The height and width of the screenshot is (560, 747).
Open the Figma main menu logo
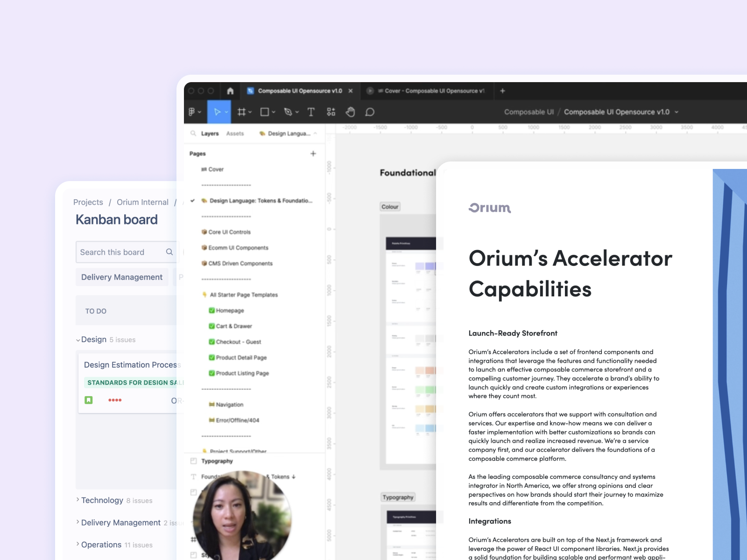pos(191,112)
